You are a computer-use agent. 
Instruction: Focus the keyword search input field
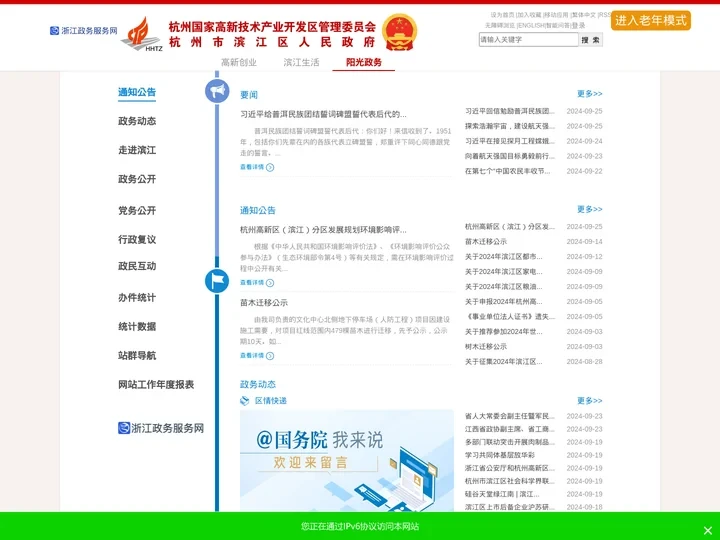coord(528,40)
